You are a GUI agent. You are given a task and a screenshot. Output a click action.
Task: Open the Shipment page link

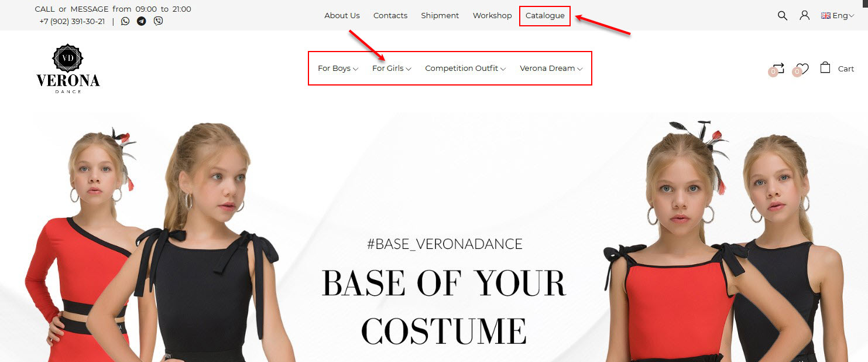coord(440,16)
